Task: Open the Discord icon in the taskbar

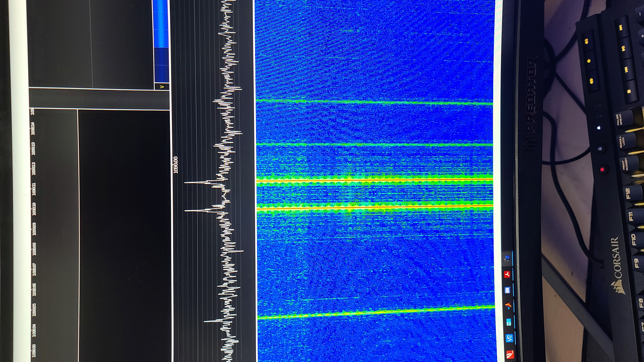Action: (507, 290)
